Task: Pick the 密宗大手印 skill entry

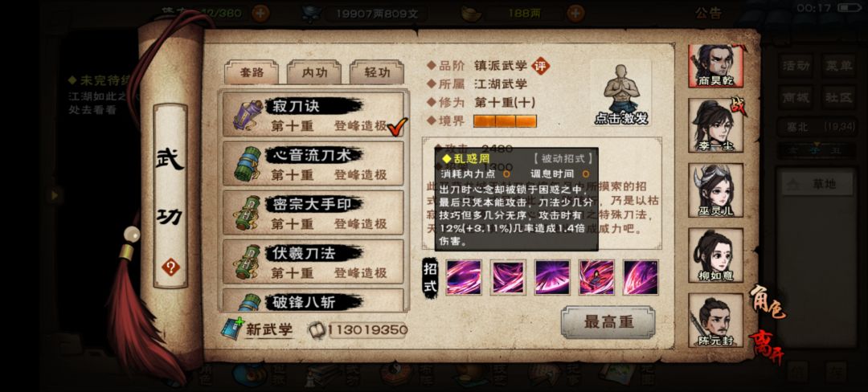Action: pos(313,213)
